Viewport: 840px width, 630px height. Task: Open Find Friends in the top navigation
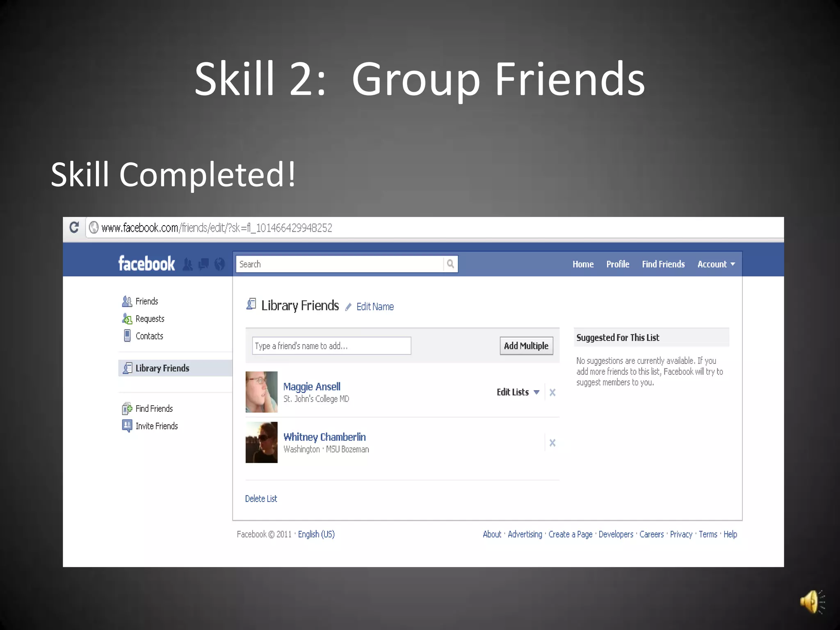663,264
